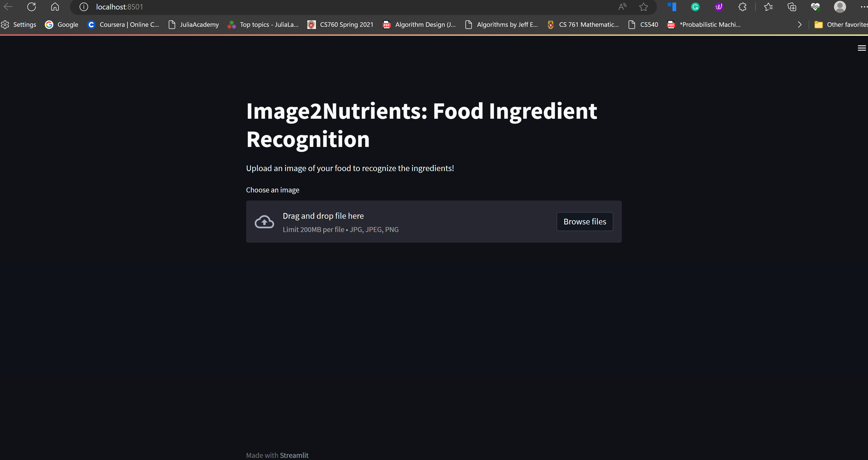Follow the Streamlit footer link

point(294,455)
